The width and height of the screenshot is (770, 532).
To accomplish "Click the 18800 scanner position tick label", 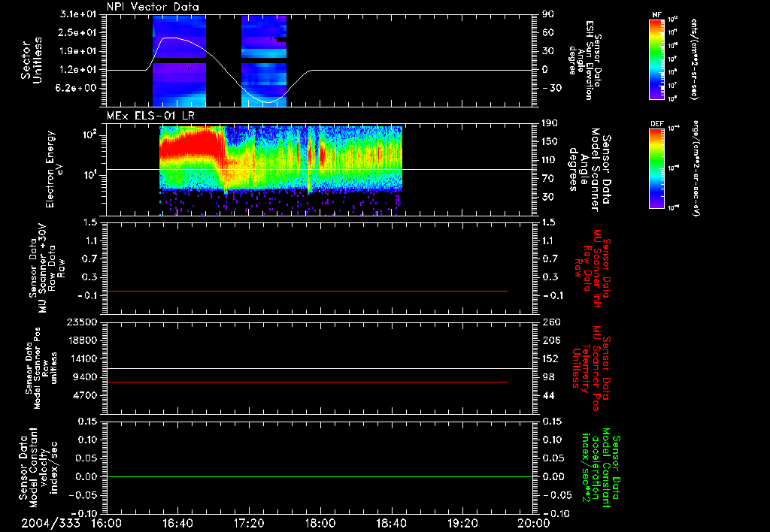I will 82,340.
